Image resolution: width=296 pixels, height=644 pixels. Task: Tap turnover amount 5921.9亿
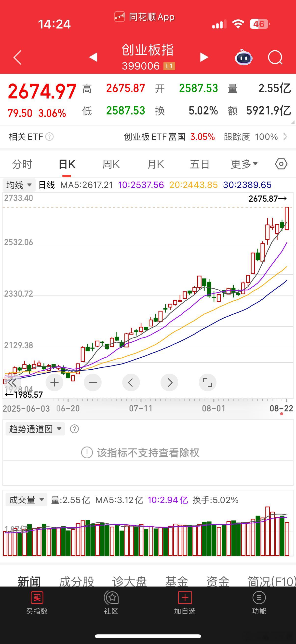(269, 111)
